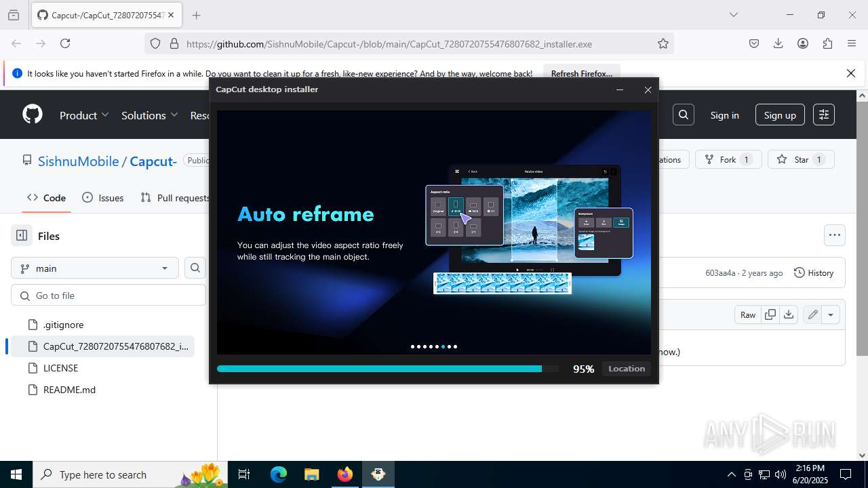Open the file History
868x488 pixels.
pos(814,272)
